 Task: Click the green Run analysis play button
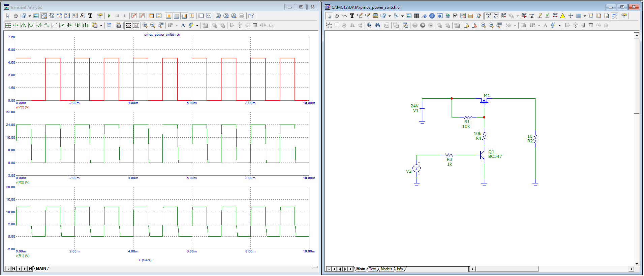click(x=109, y=16)
